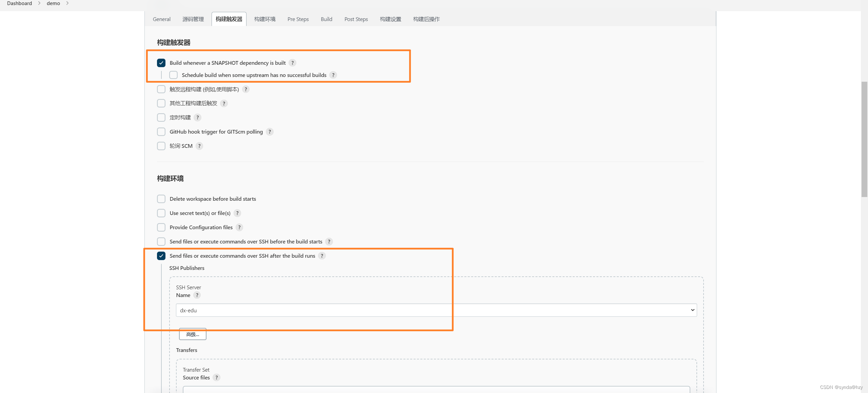Screen dimensions: 868x393
Task: Show help for Provide Configuration files
Action: point(239,227)
